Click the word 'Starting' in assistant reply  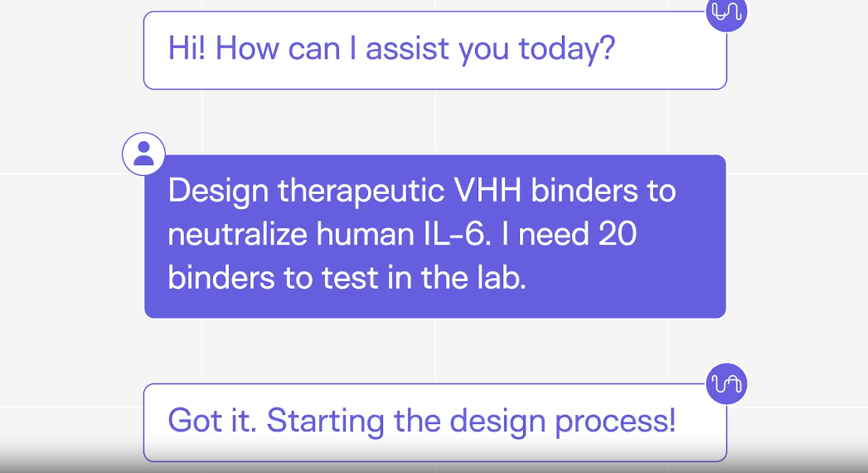[326, 422]
